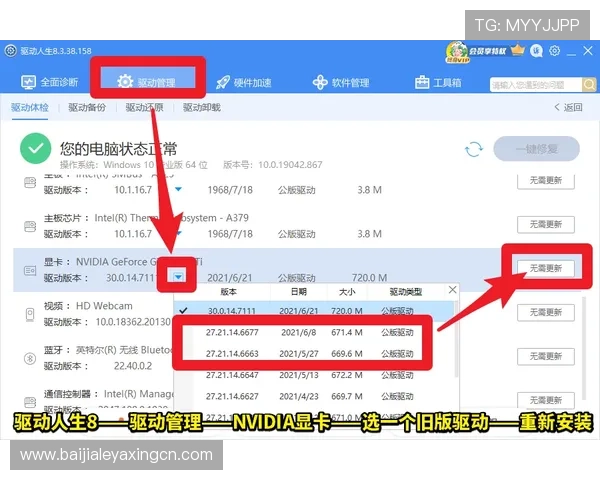This screenshot has height=480, width=600.
Task: Click the 驱动类型 column header
Action: tap(406, 292)
